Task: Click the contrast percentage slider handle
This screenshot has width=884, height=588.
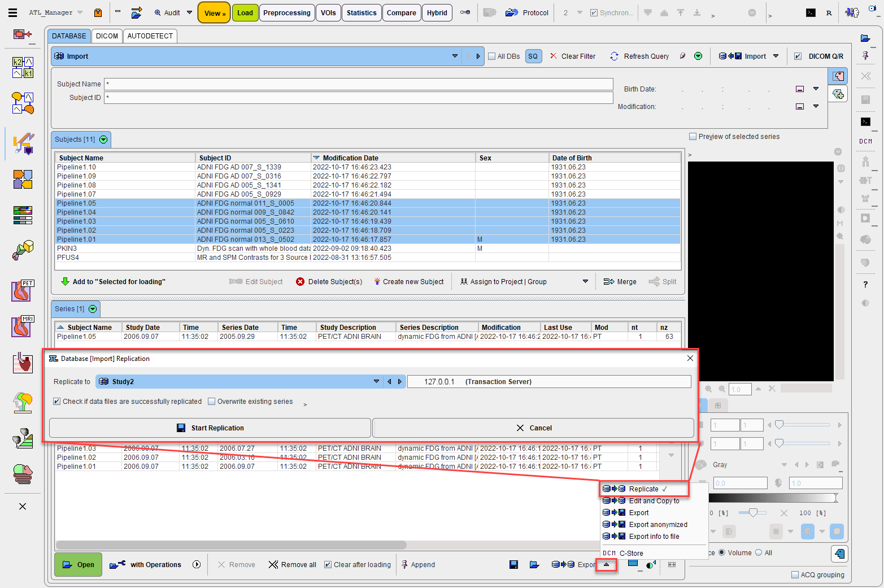Action: (752, 512)
